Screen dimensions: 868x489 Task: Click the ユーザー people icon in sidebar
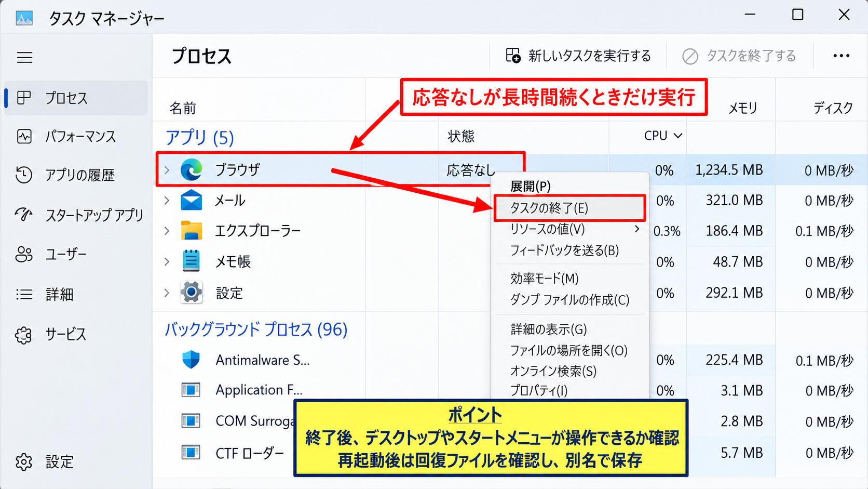pos(24,254)
